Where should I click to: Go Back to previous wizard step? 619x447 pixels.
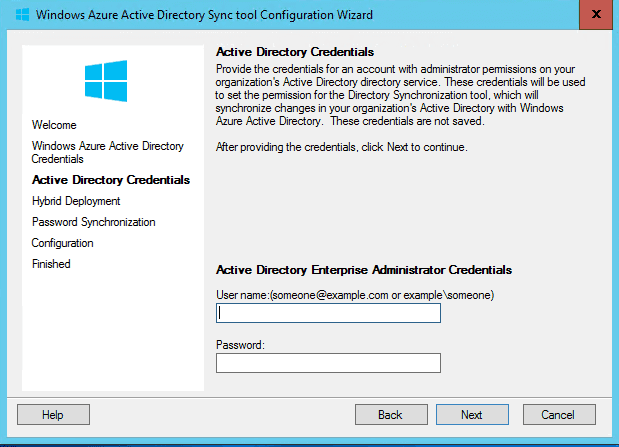tap(391, 415)
